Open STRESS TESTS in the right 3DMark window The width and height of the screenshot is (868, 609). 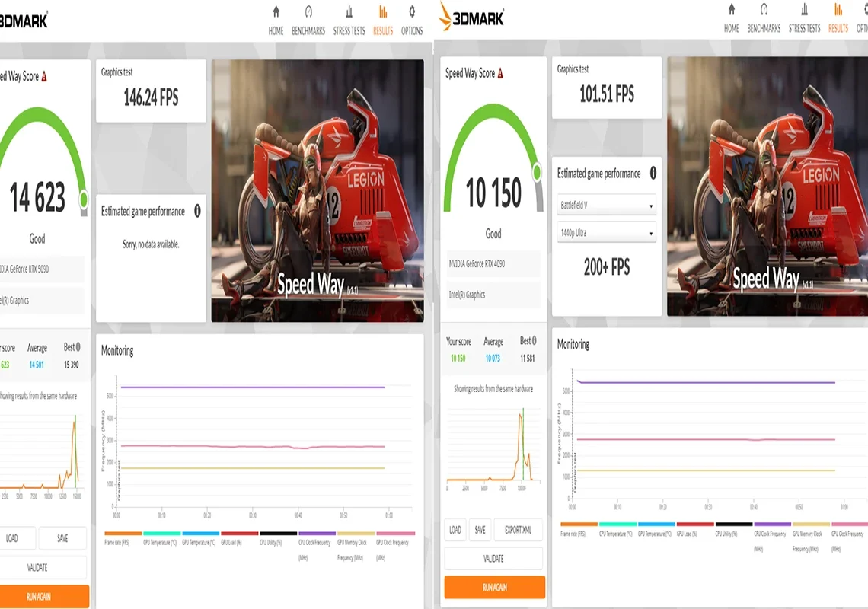804,18
